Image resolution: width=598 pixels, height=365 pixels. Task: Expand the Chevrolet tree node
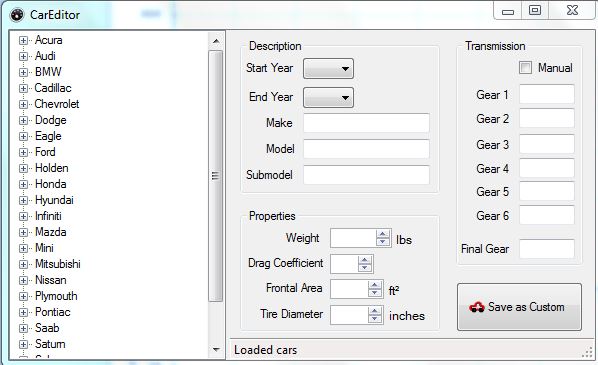[x=23, y=105]
